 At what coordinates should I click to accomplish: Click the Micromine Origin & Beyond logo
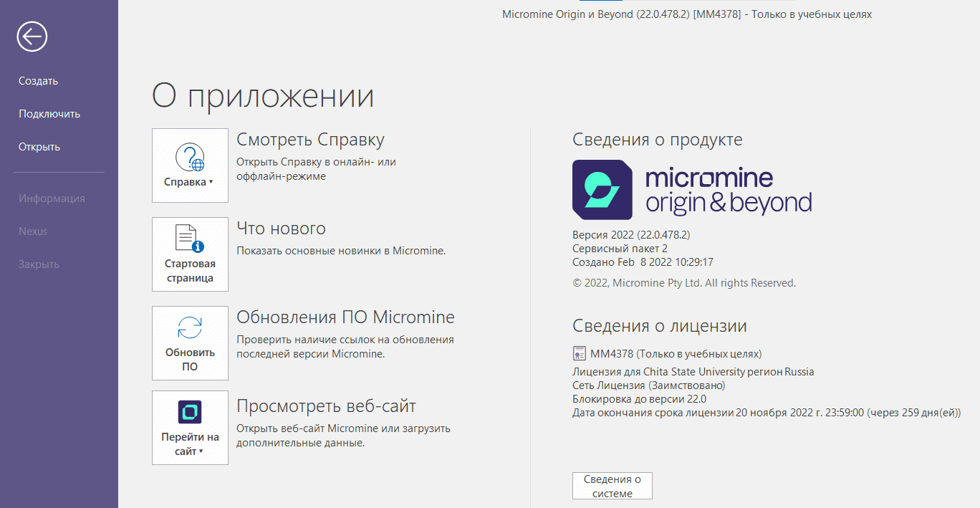[692, 190]
